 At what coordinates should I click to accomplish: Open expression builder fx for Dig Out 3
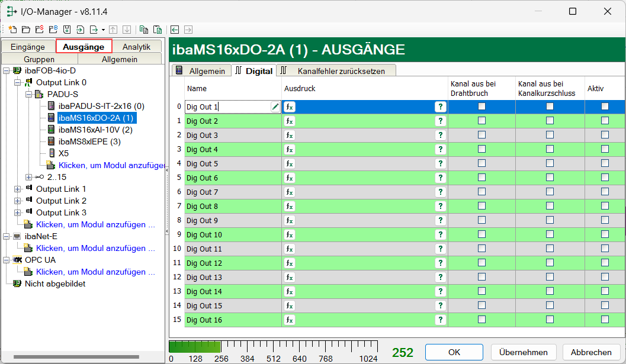289,136
